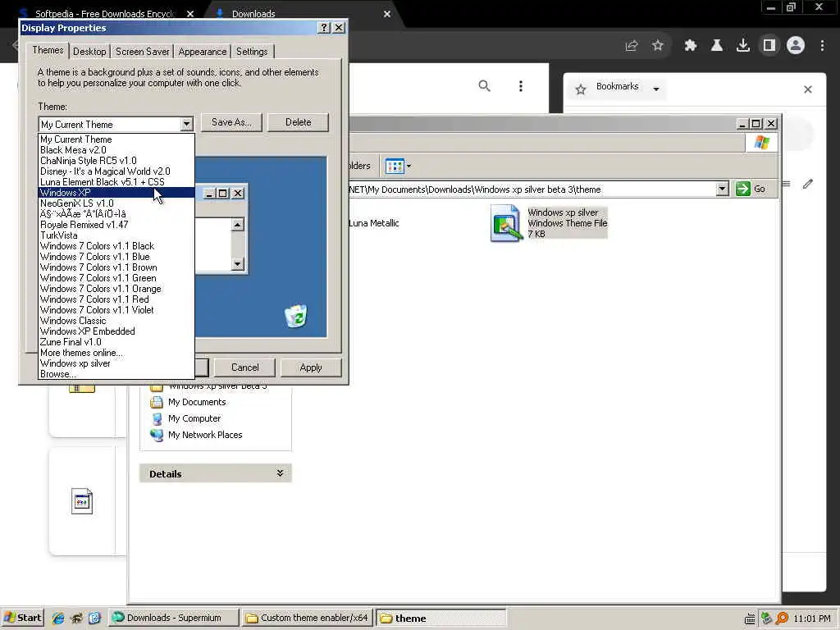Open browser three-dot main menu
The image size is (840, 630).
(822, 46)
